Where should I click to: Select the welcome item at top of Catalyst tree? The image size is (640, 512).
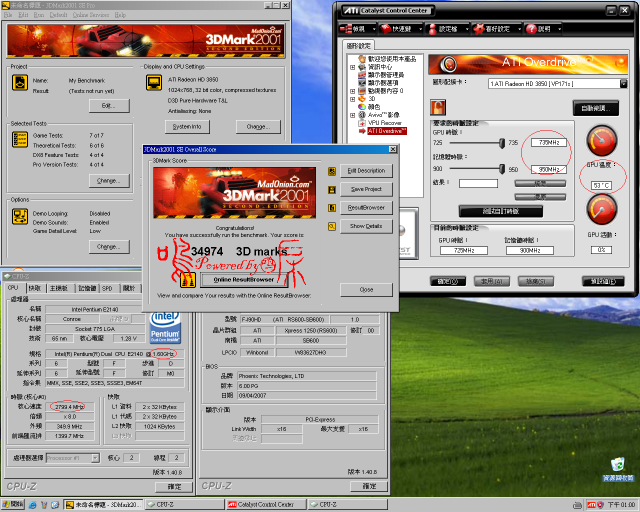(x=387, y=59)
